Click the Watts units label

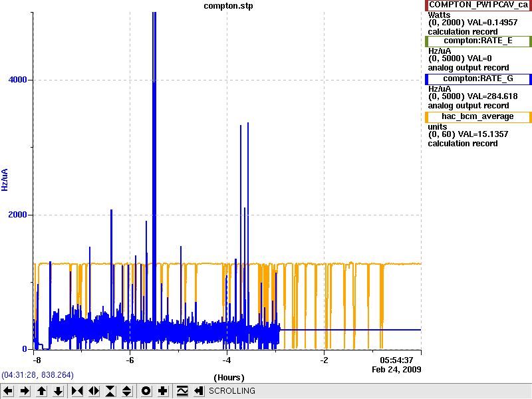coord(439,15)
